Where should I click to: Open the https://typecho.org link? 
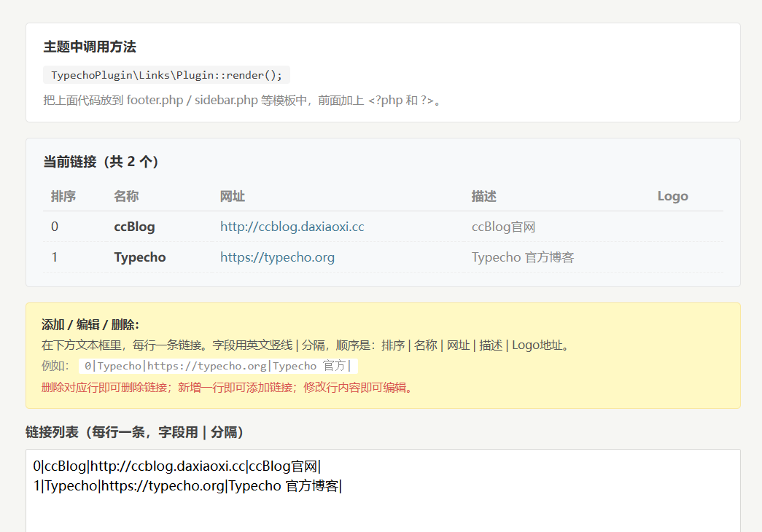pos(278,257)
